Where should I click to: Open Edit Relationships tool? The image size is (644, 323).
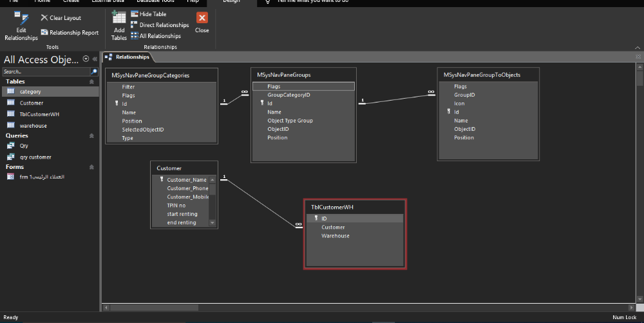(21, 26)
